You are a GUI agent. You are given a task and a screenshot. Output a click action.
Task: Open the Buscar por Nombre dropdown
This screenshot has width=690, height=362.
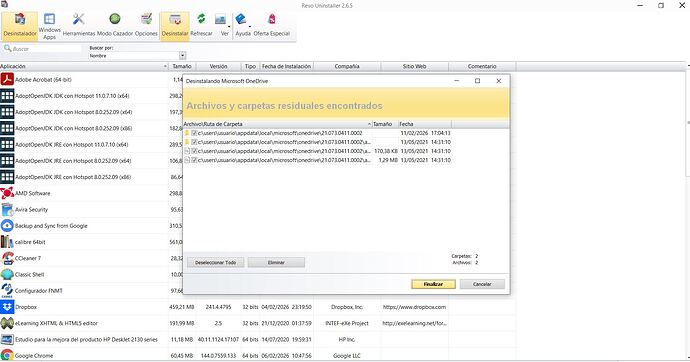pos(183,56)
